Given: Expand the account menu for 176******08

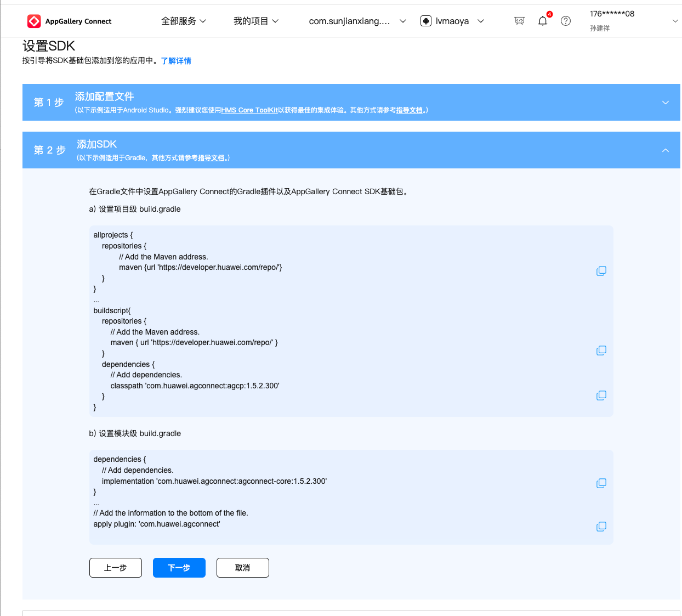Looking at the screenshot, I should click(675, 21).
